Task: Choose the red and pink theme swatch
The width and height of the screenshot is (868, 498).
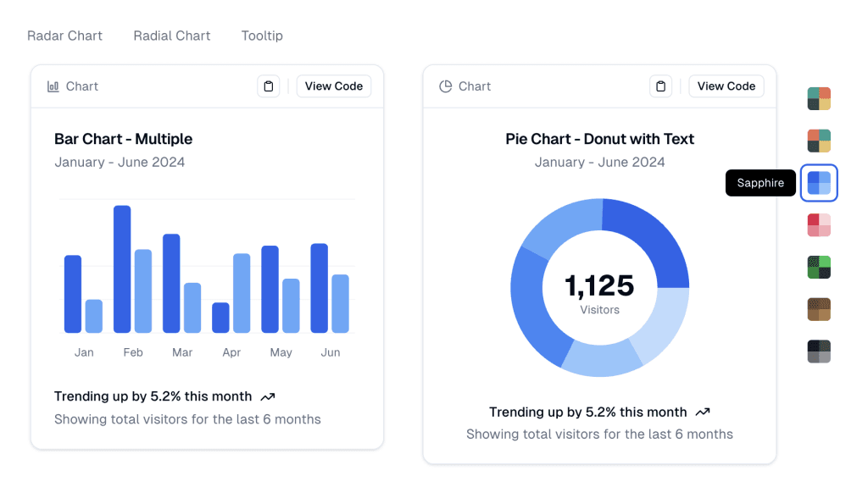Action: 819,225
